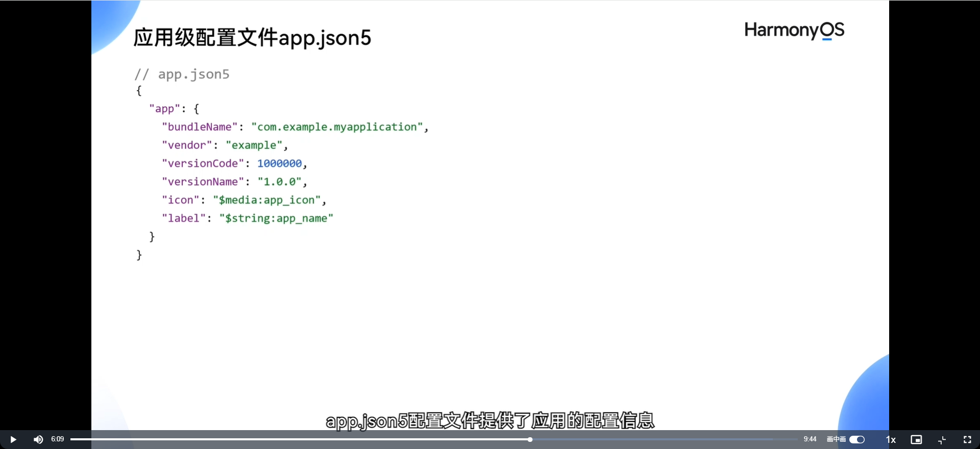Click the versionCode value 1000000

279,163
